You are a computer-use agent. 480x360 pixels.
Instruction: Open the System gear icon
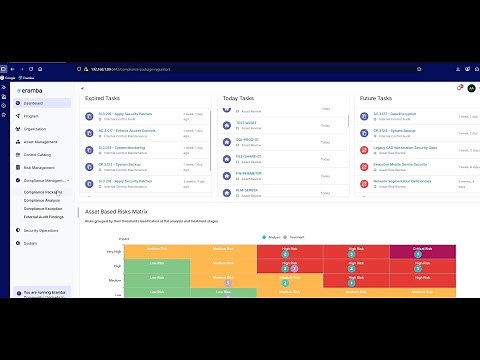click(18, 243)
